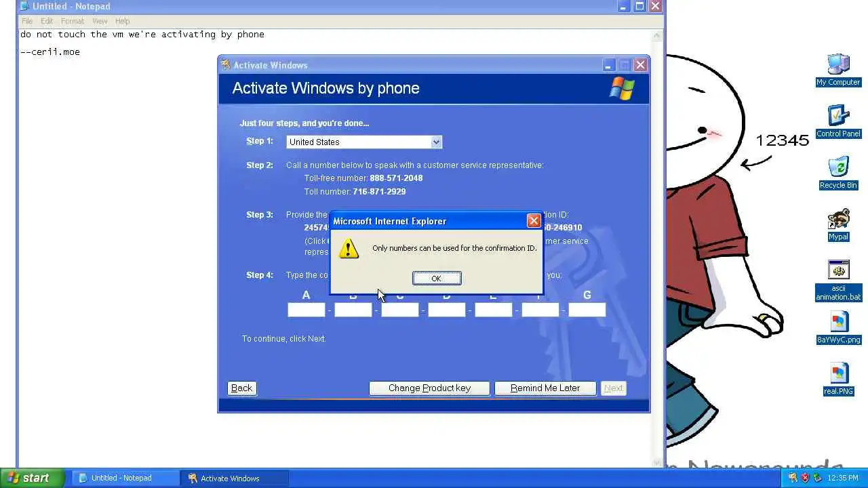Minimize the Activate Windows window
Screen dimensions: 868x488
(x=608, y=65)
